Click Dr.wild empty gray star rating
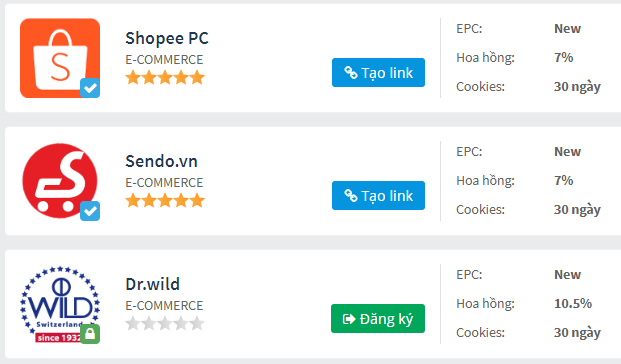Viewport: 621px width, 364px height. (165, 323)
